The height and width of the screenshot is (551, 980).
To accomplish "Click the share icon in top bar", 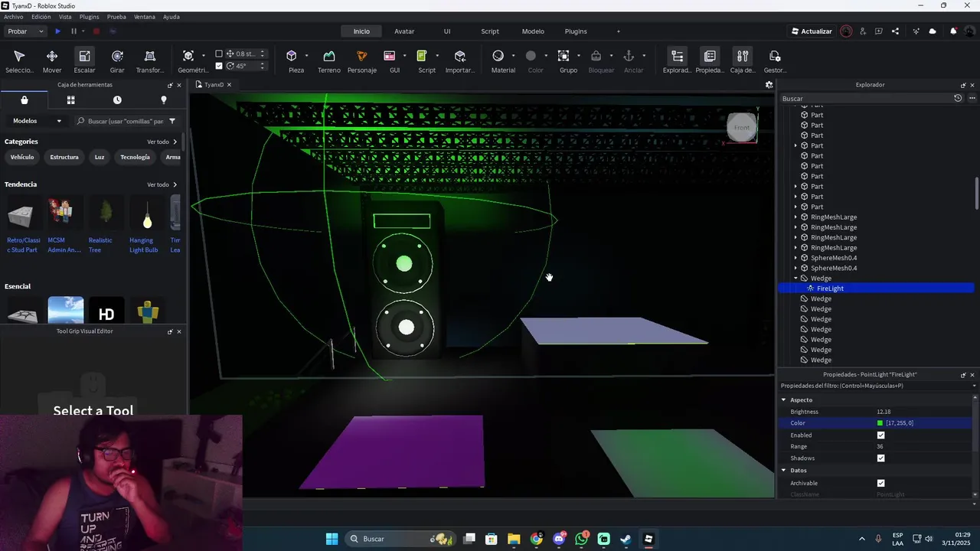I will point(895,31).
